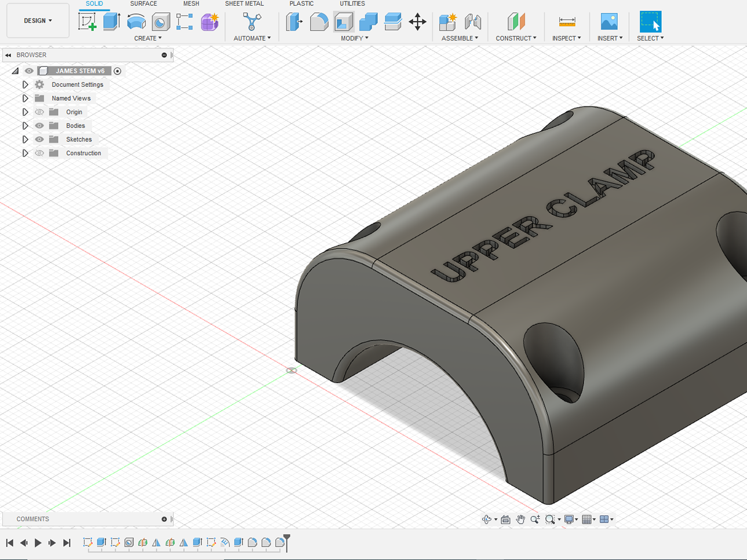The image size is (747, 560).
Task: Switch to the SHEET METAL tab
Action: (x=244, y=3)
